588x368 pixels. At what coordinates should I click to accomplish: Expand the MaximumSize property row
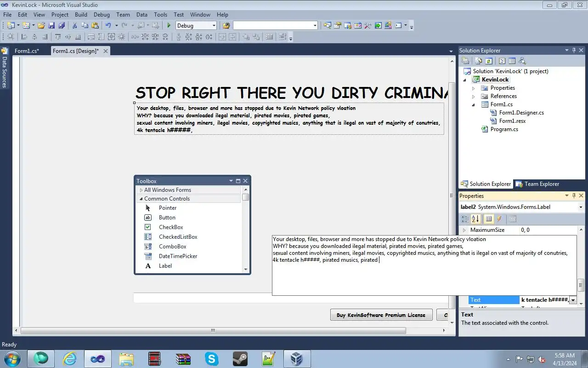(x=464, y=230)
